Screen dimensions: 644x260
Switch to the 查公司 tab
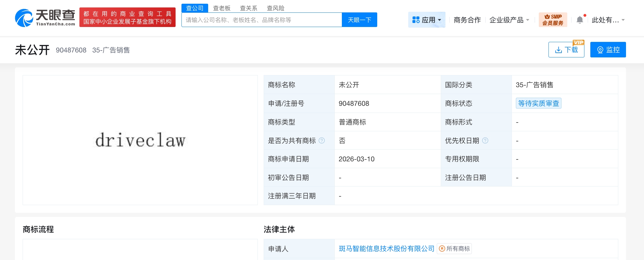click(195, 8)
